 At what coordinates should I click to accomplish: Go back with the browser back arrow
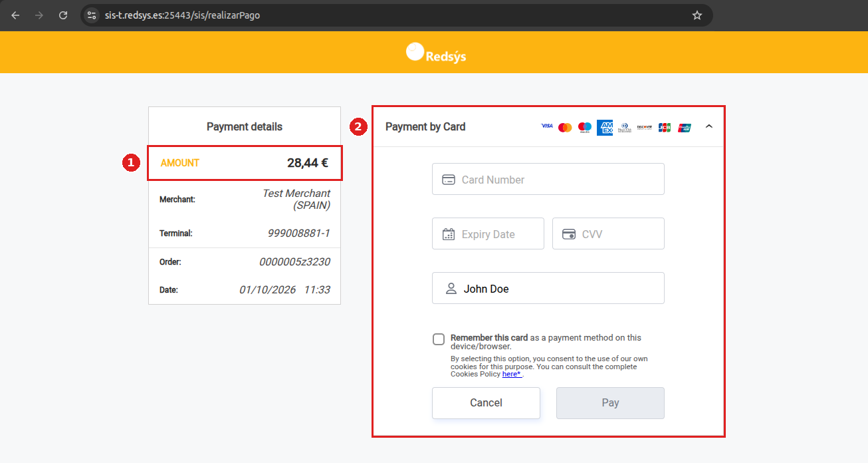pyautogui.click(x=16, y=15)
